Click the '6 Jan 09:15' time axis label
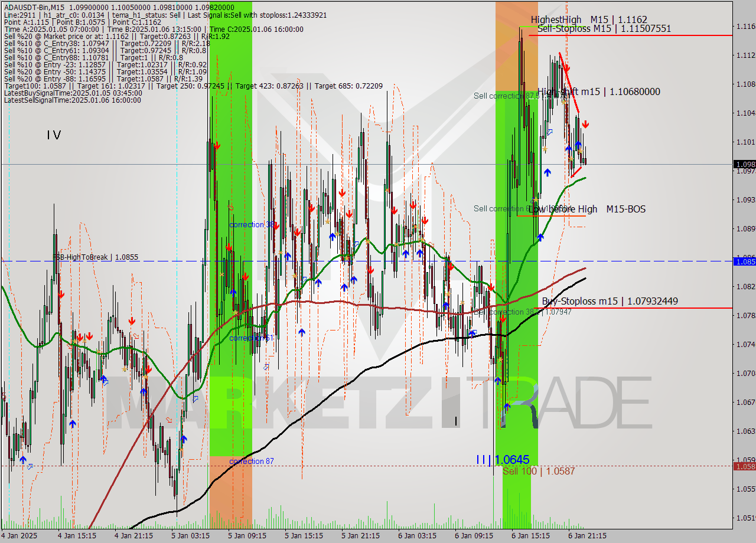The width and height of the screenshot is (756, 543). [x=474, y=536]
